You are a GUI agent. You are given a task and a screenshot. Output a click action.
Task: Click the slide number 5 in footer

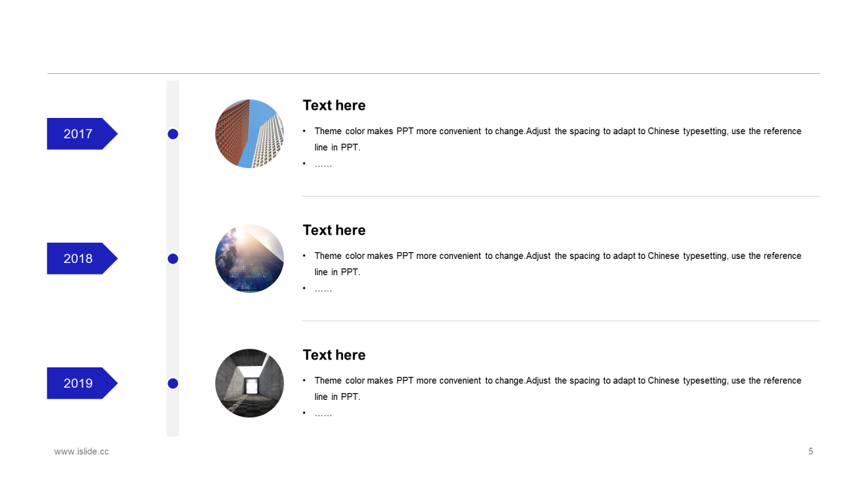[810, 451]
